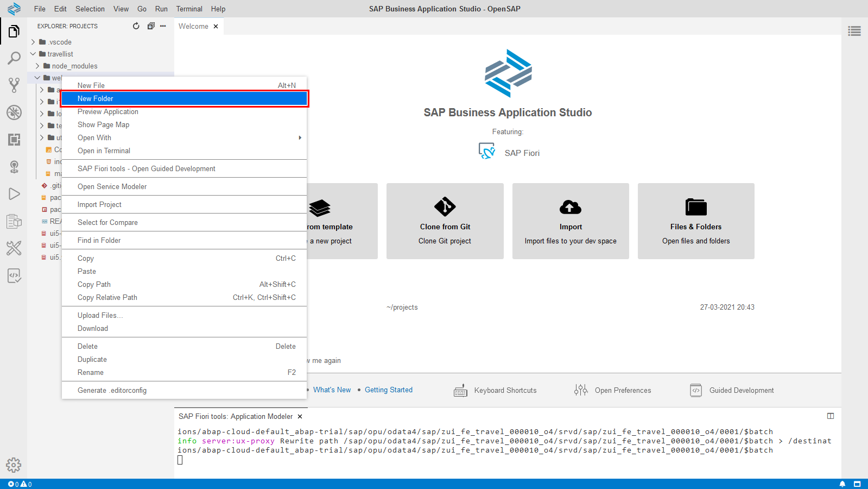Open the Help menu

click(x=218, y=9)
